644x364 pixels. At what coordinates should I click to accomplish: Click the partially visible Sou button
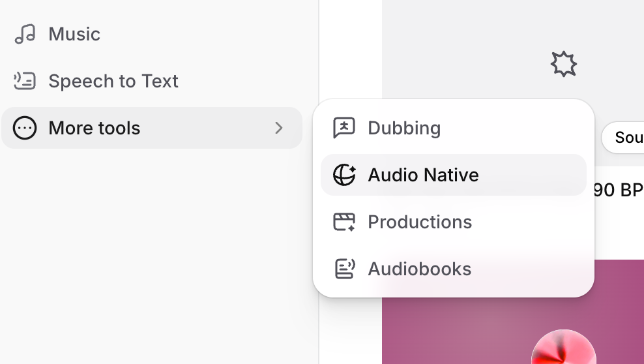coord(622,138)
